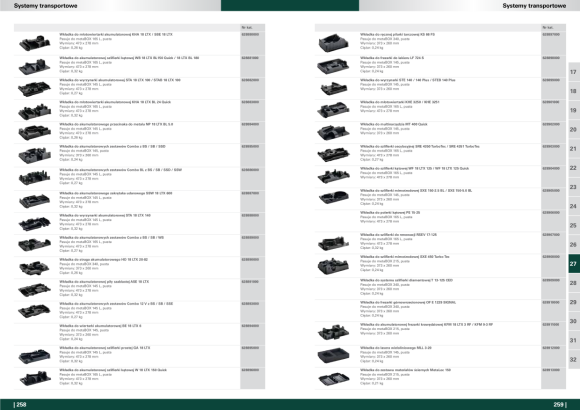The image size is (580, 410).
Task: Click the left page header Systemy transportowe
Action: pyautogui.click(x=45, y=6)
